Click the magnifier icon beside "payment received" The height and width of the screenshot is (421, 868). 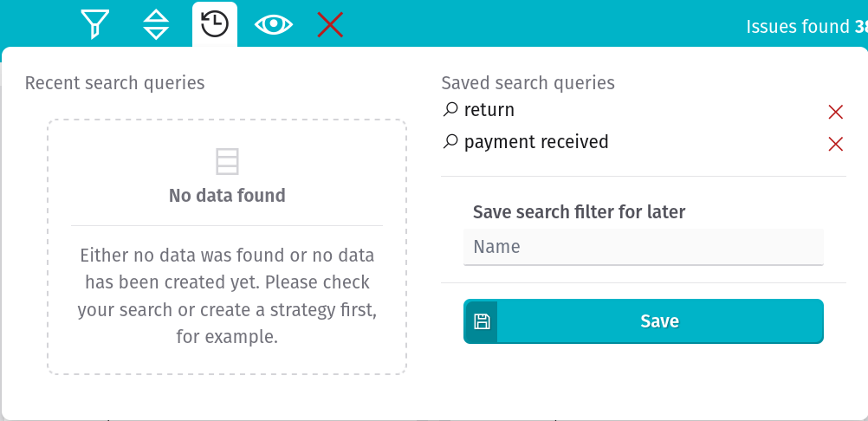click(x=450, y=141)
